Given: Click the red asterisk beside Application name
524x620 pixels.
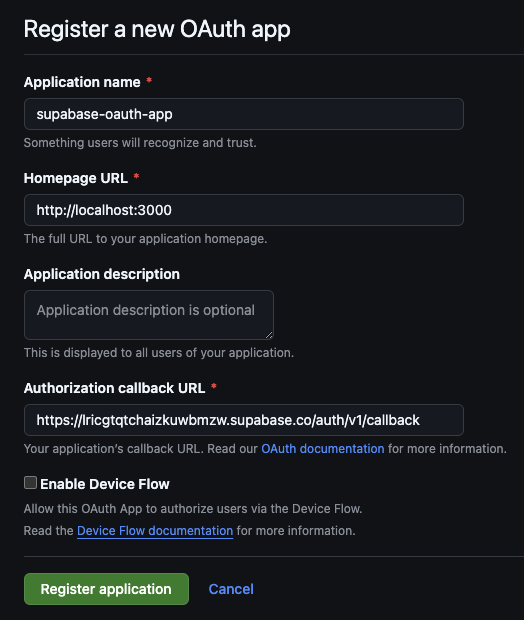Looking at the screenshot, I should 149,80.
